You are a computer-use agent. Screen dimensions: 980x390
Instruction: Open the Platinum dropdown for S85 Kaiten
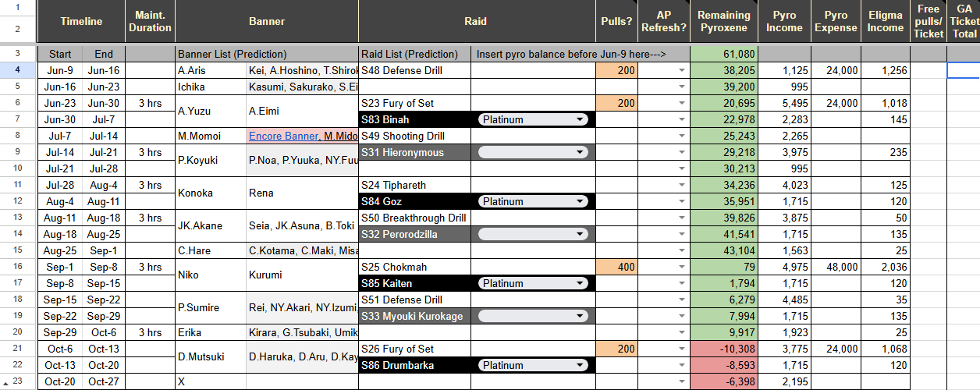click(x=534, y=283)
